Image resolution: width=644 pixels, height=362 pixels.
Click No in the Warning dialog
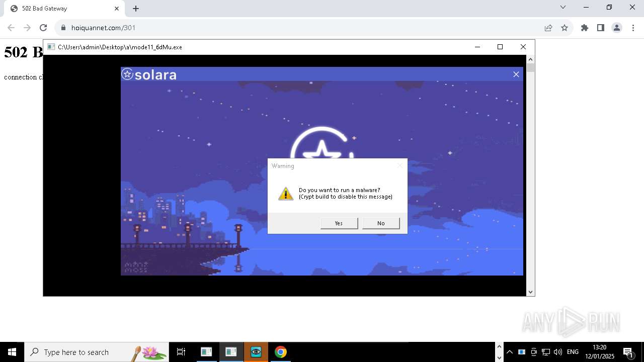pyautogui.click(x=381, y=223)
